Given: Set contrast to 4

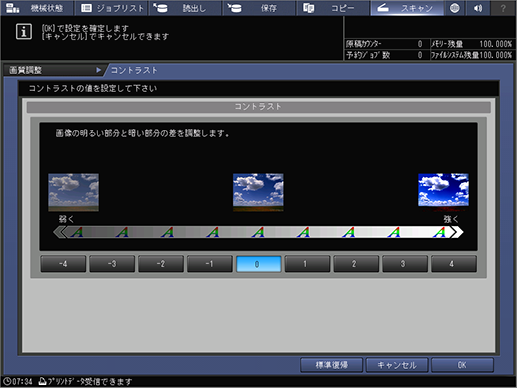Looking at the screenshot, I should 454,264.
